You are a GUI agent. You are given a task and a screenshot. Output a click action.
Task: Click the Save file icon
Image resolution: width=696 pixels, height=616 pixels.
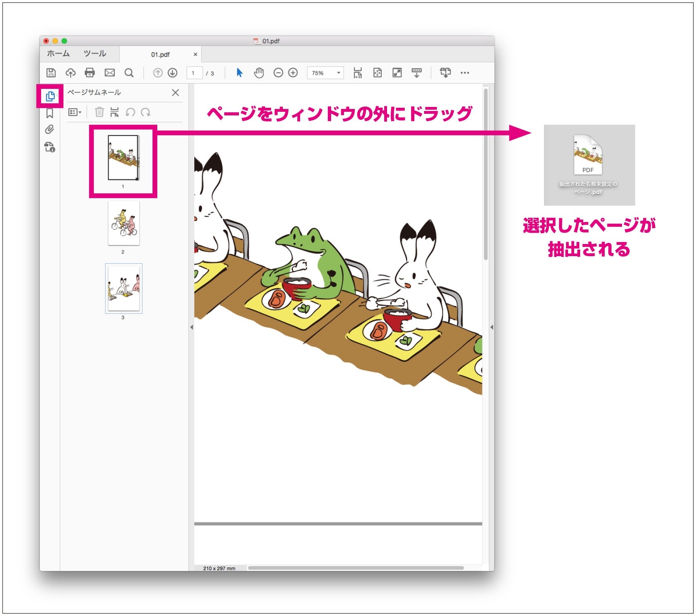pyautogui.click(x=51, y=73)
